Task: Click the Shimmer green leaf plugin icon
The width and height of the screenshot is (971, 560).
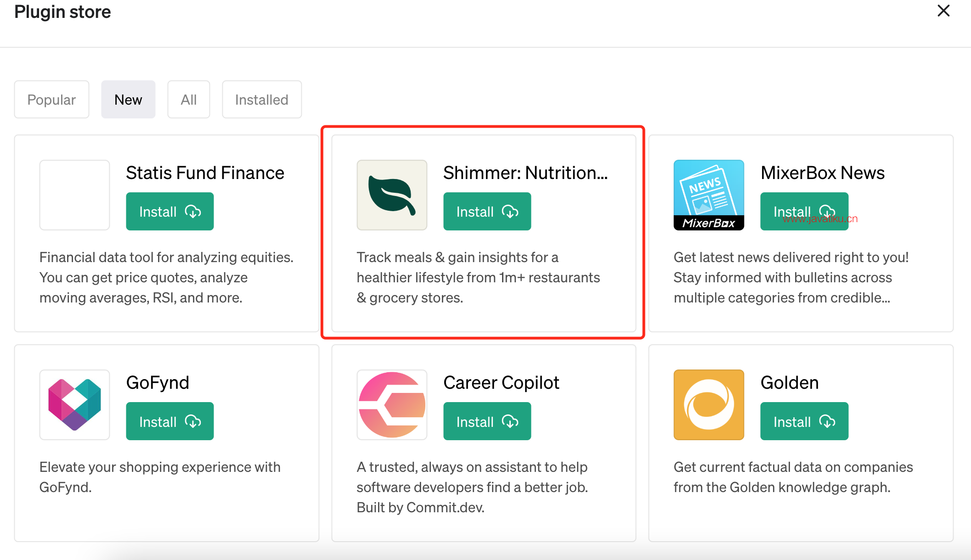Action: pos(392,195)
